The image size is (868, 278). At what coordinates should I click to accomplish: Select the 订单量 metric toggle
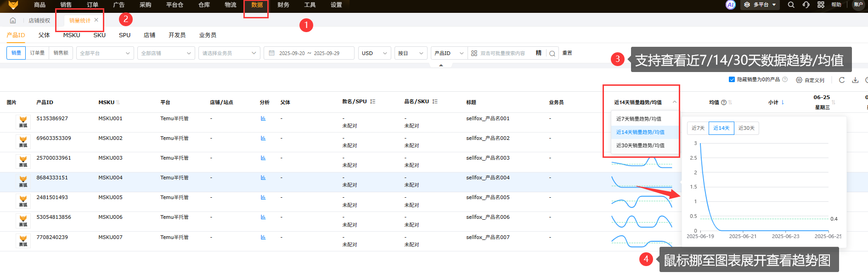point(37,53)
